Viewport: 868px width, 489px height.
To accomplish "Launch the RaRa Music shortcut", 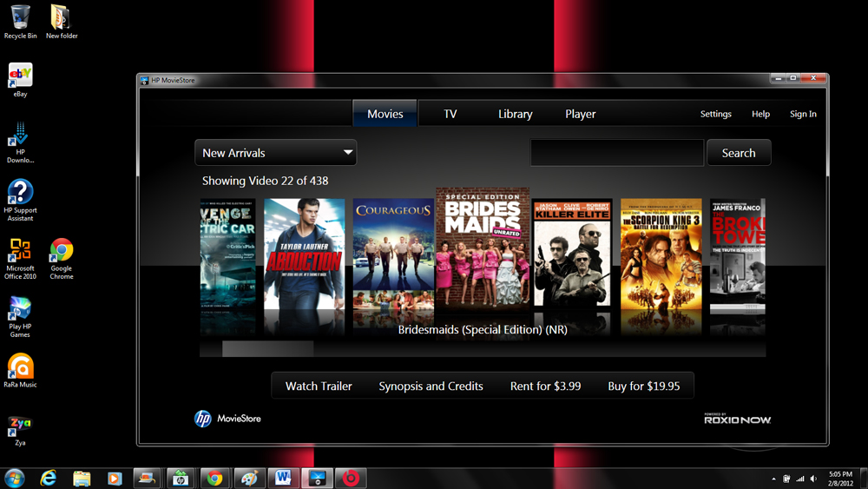I will coord(21,371).
